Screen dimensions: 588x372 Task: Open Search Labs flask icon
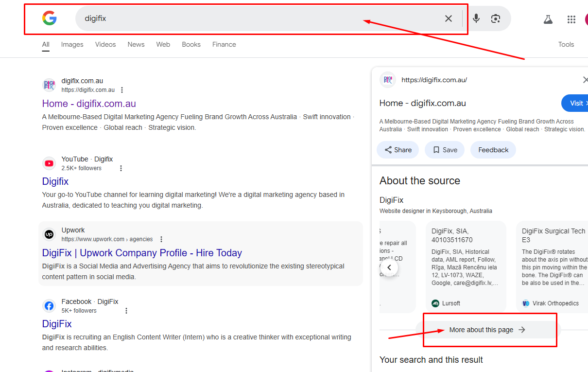pos(548,19)
